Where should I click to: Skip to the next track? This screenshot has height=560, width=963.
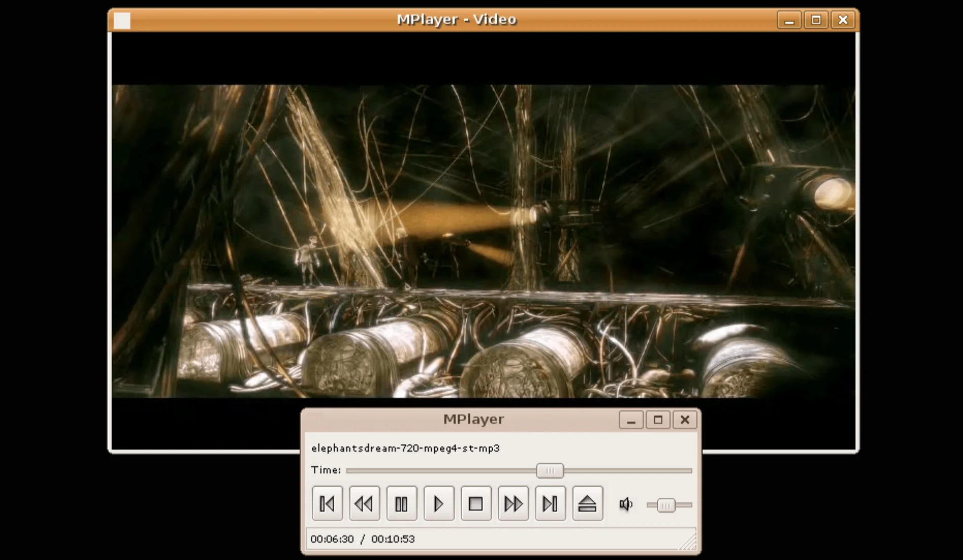[550, 503]
